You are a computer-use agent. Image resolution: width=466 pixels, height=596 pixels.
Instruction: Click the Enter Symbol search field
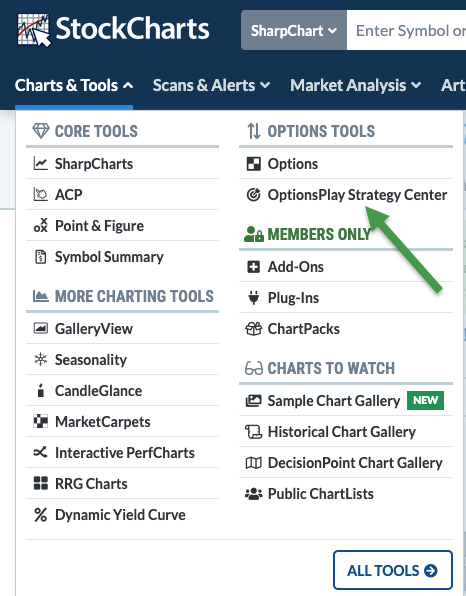(406, 30)
